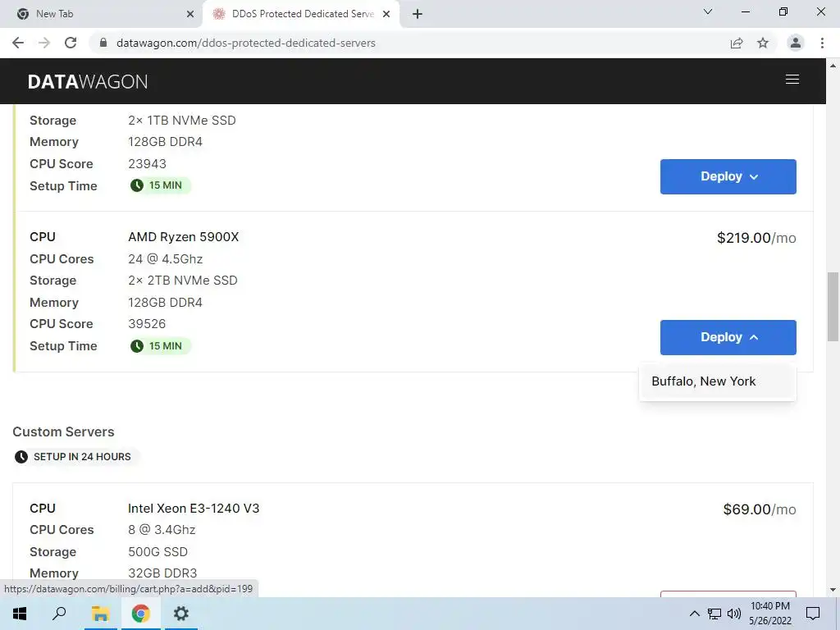Select the AMD Ryzen 5900X text
Image resolution: width=840 pixels, height=630 pixels.
click(183, 237)
